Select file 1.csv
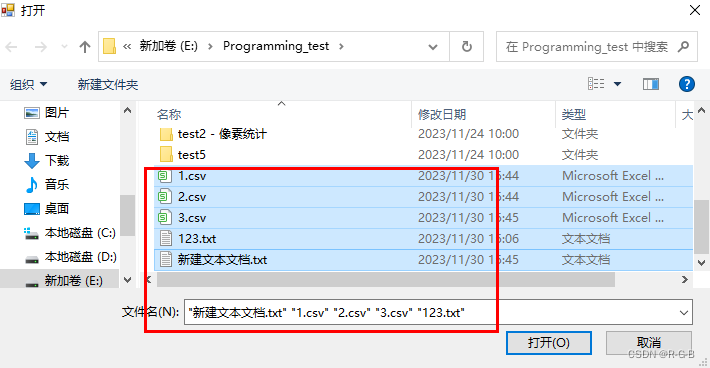 [x=192, y=176]
